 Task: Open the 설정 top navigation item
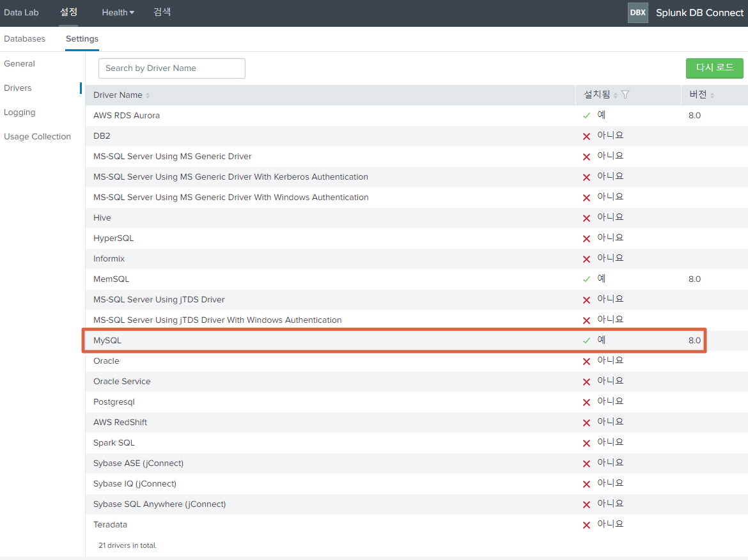tap(68, 12)
